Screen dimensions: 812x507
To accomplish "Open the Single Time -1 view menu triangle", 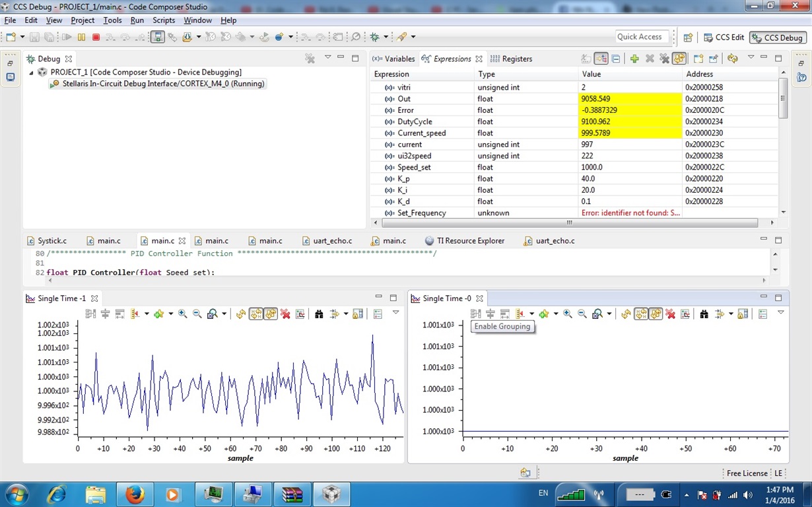I will point(395,313).
